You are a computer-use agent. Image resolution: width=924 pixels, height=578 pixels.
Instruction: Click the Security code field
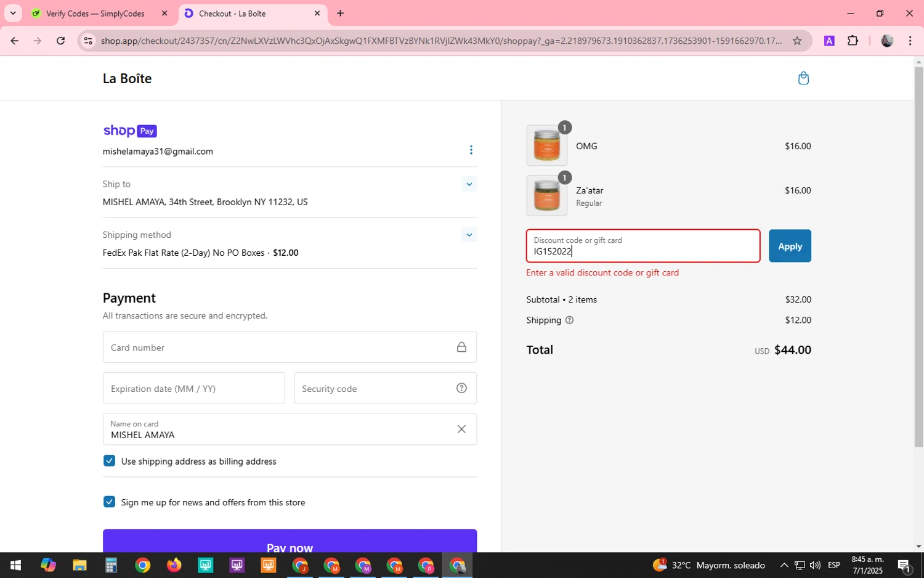tap(385, 388)
